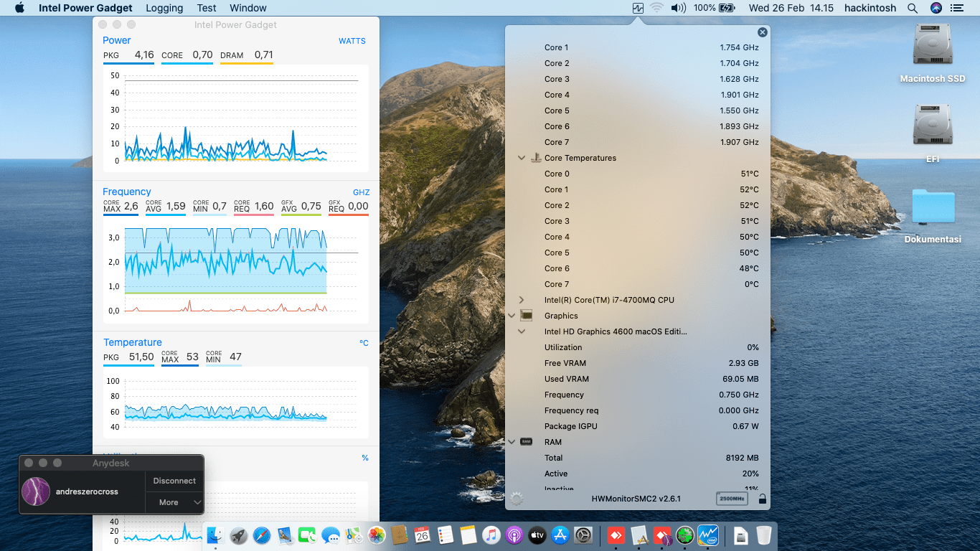The width and height of the screenshot is (980, 551).
Task: Expand the Intel(R) Core(TM) i7-4700MQ CPU row
Action: [522, 300]
